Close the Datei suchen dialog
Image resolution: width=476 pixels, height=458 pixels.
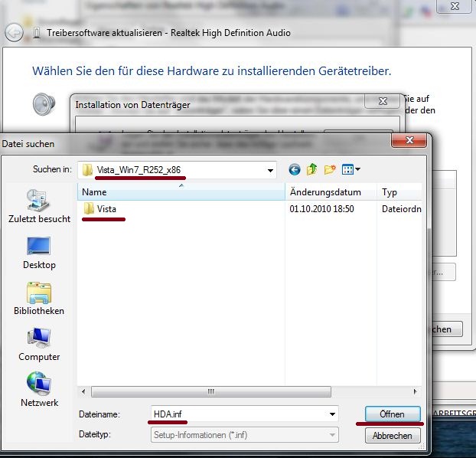pos(410,140)
